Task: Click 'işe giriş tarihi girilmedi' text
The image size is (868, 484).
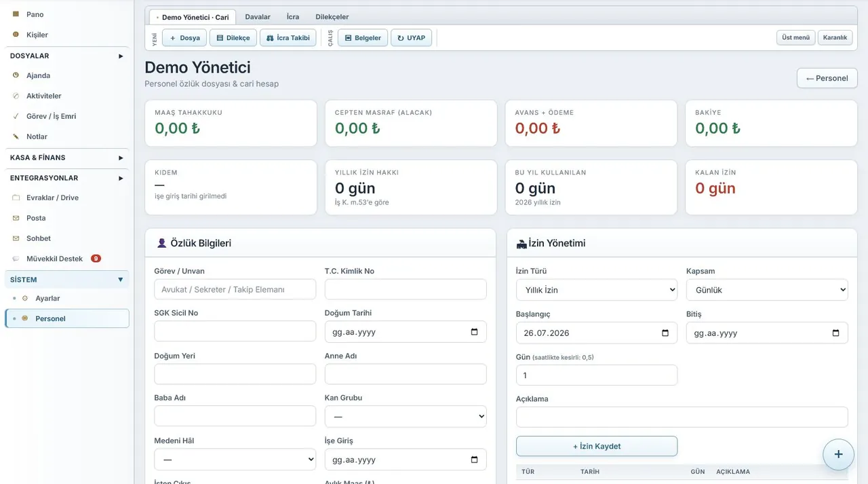Action: click(191, 196)
